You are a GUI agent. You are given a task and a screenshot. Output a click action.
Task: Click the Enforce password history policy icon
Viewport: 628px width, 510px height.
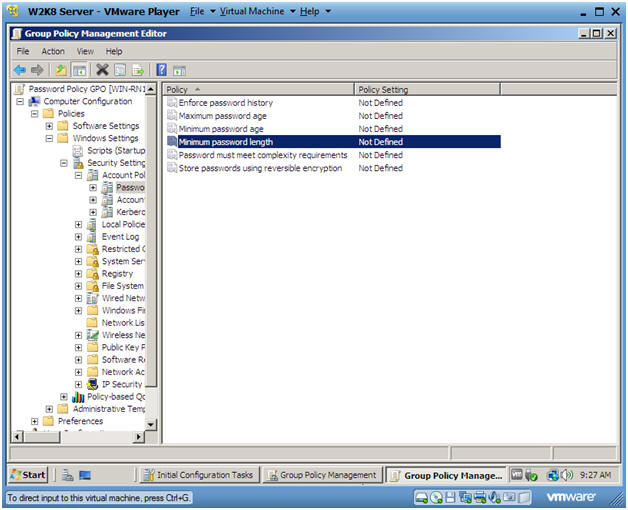[x=172, y=103]
